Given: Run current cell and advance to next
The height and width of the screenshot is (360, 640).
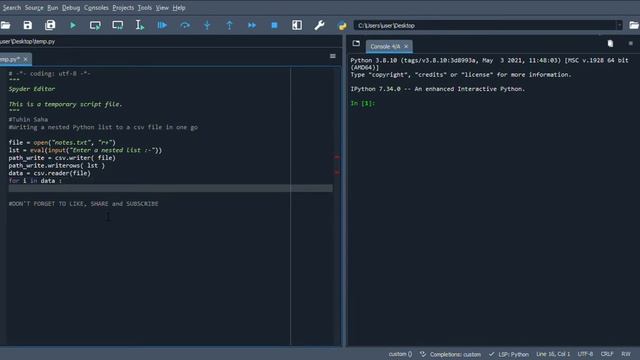Looking at the screenshot, I should [x=118, y=25].
